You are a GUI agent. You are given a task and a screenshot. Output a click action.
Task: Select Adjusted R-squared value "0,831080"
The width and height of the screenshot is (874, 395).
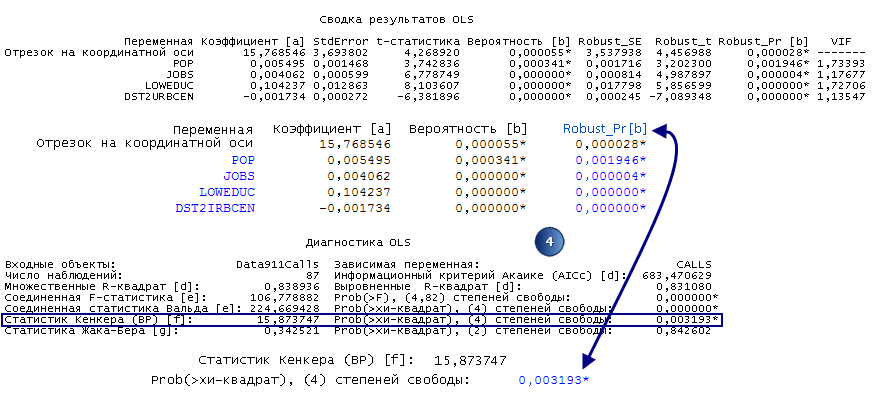click(684, 286)
